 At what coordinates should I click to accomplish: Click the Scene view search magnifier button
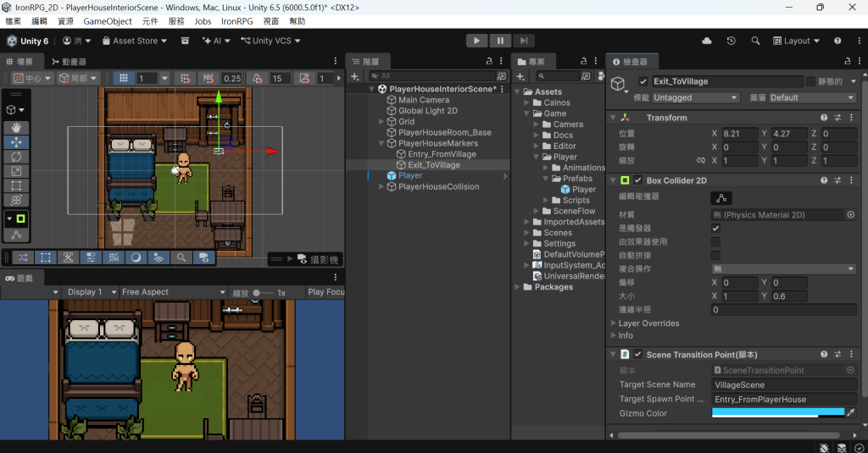pos(181,257)
